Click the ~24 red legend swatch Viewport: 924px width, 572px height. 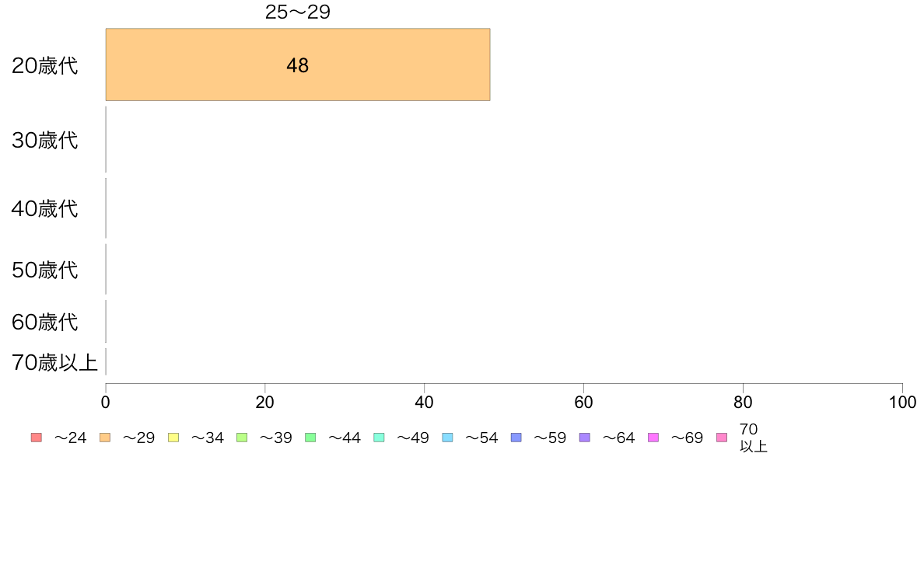point(37,438)
